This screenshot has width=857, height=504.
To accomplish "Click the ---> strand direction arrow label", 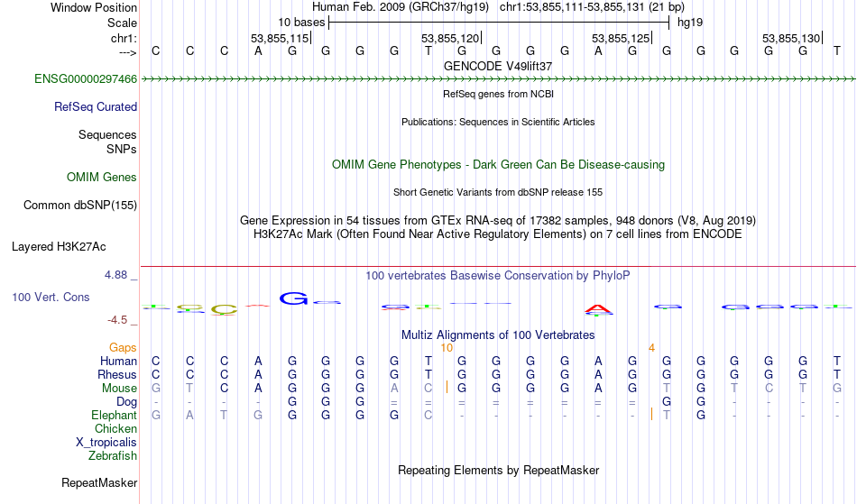I will click(128, 52).
